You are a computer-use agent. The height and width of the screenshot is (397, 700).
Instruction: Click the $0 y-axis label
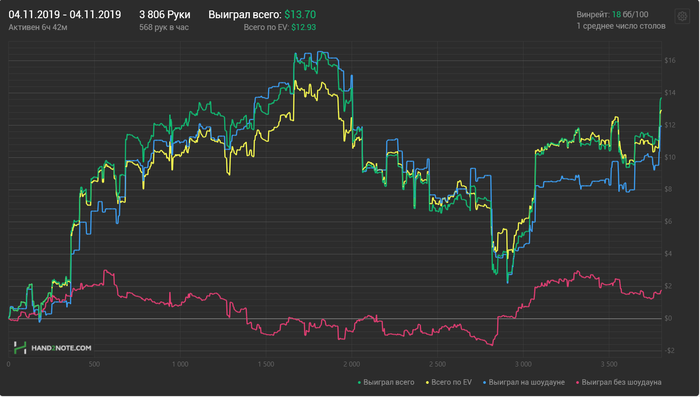click(669, 318)
